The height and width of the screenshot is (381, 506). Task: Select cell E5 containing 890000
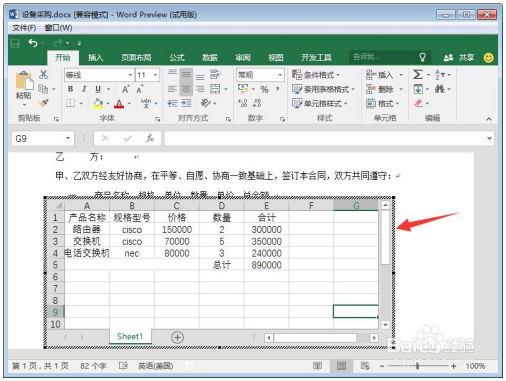[x=266, y=265]
